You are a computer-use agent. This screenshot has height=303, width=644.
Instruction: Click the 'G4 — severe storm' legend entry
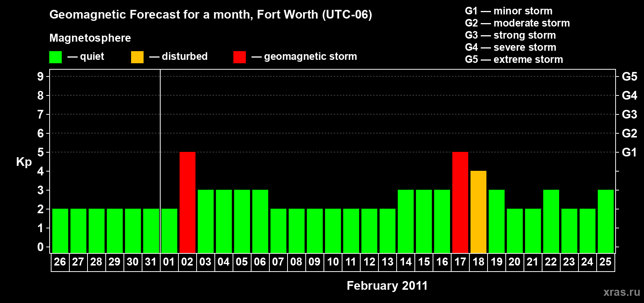click(511, 47)
